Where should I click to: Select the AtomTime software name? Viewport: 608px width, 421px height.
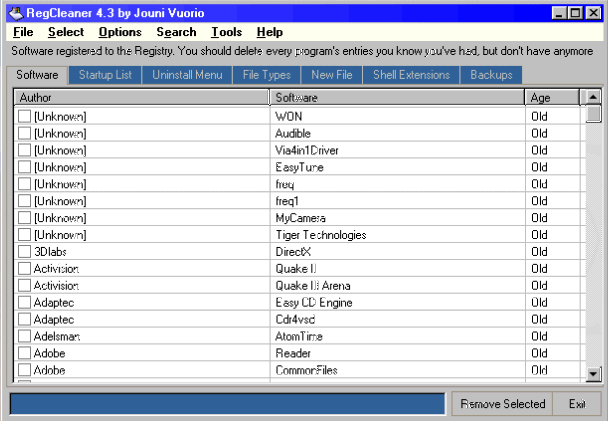coord(299,336)
